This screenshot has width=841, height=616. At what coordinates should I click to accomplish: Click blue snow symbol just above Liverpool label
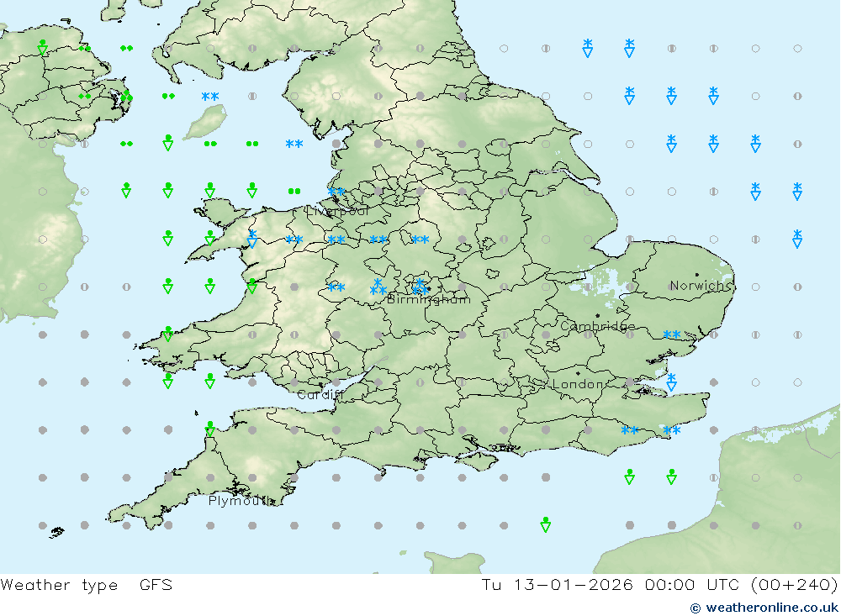point(336,192)
